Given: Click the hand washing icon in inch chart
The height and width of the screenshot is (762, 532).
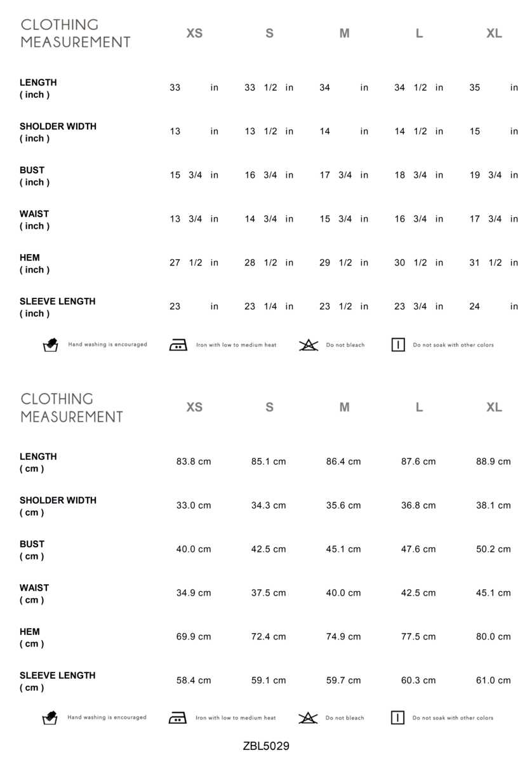Looking at the screenshot, I should pyautogui.click(x=50, y=345).
